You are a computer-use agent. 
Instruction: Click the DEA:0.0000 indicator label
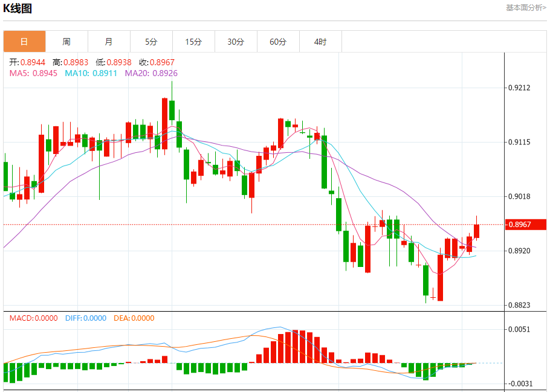(134, 318)
